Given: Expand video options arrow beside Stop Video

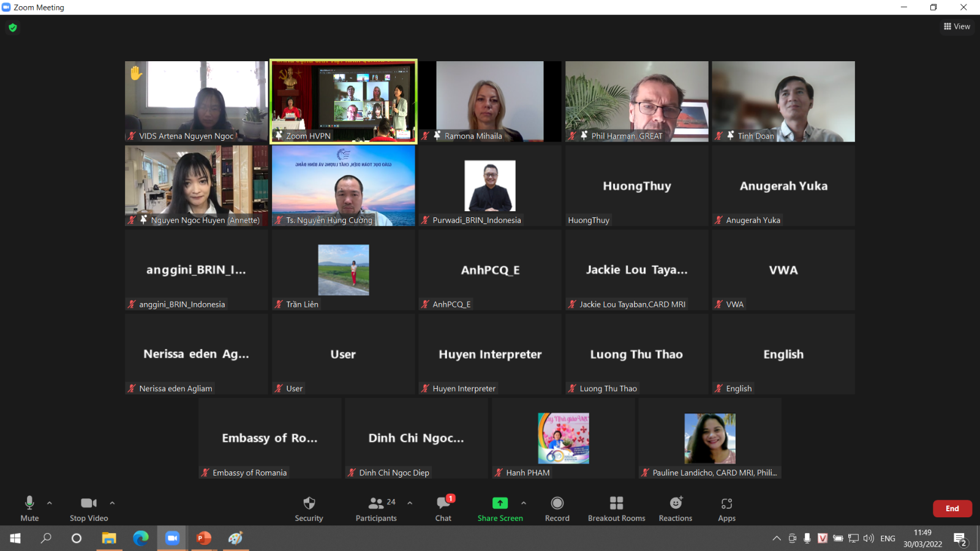Looking at the screenshot, I should pyautogui.click(x=112, y=503).
